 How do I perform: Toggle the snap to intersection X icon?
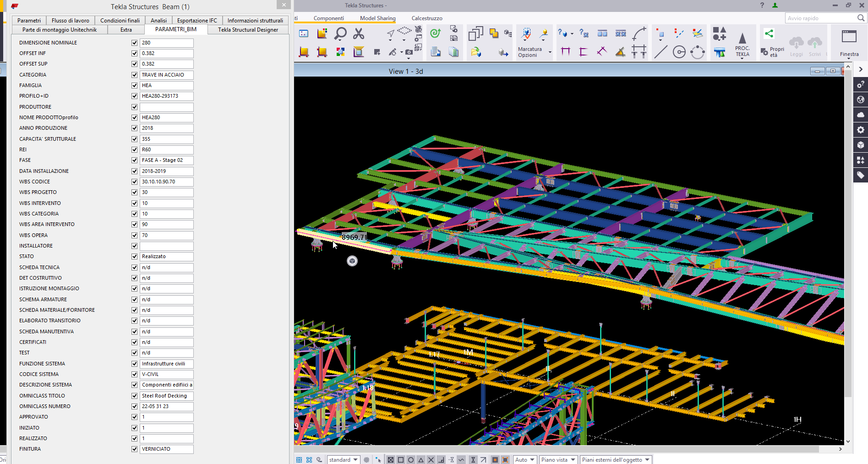pyautogui.click(x=431, y=459)
